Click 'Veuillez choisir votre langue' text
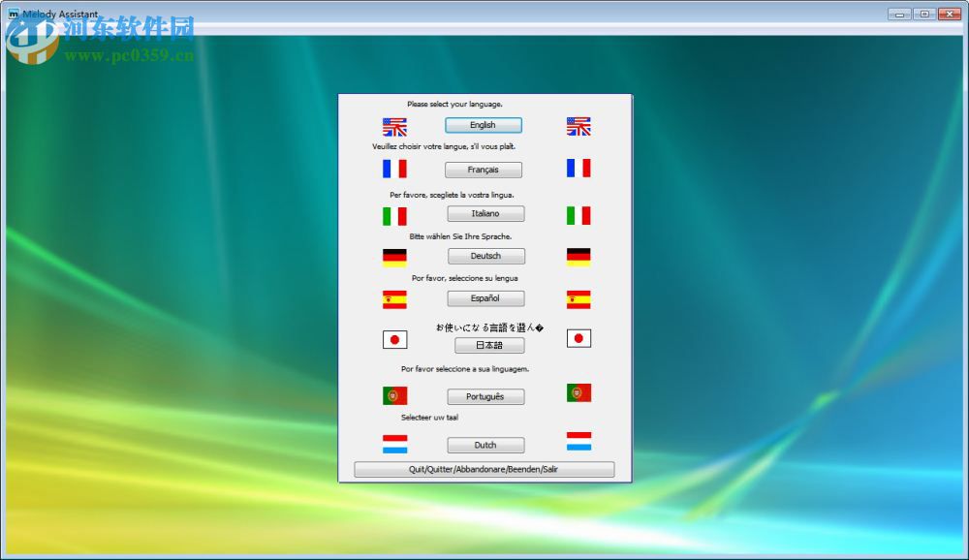 (444, 147)
